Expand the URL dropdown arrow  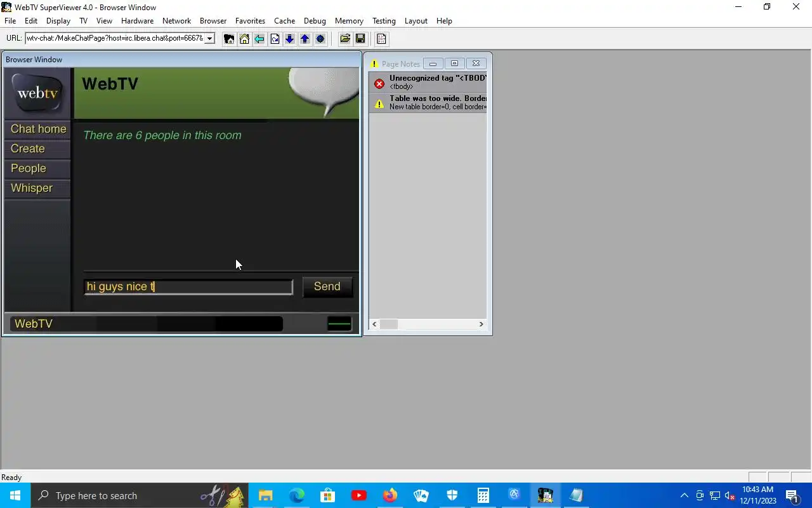point(209,39)
